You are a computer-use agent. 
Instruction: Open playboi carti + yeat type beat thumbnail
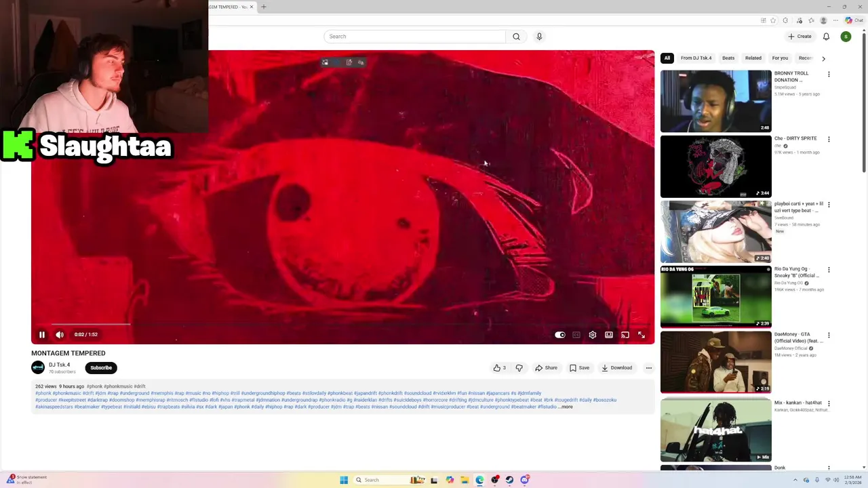point(716,231)
